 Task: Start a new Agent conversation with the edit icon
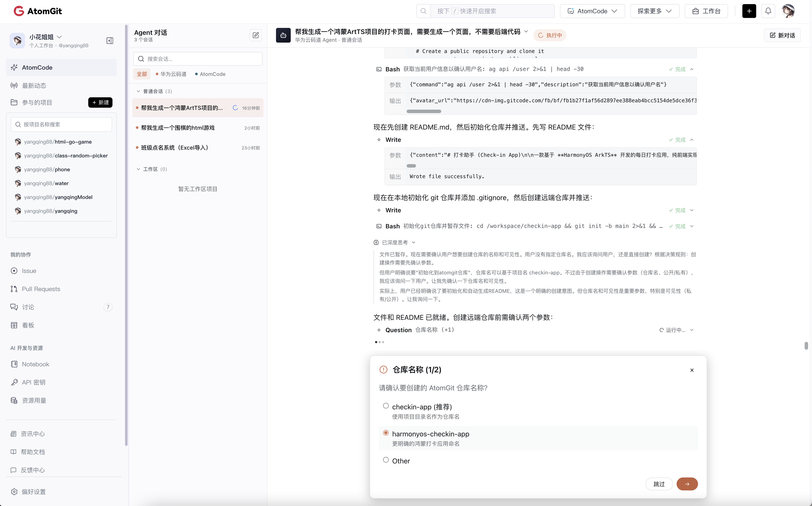point(256,35)
